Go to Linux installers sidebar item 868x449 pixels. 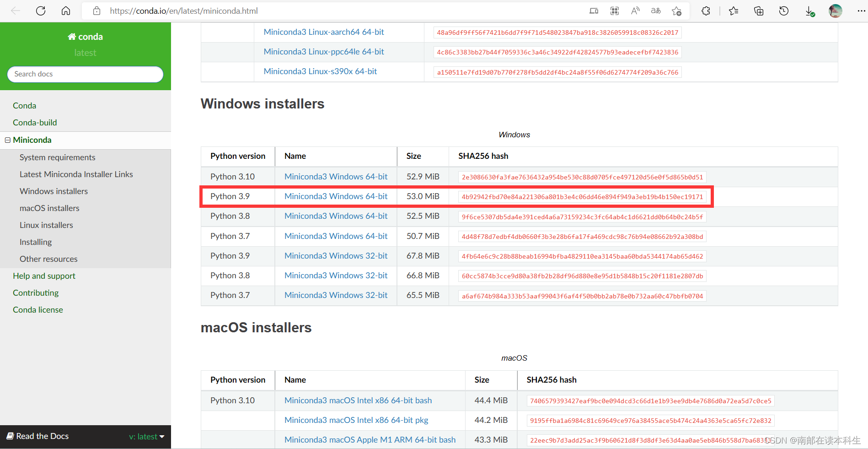(x=46, y=225)
